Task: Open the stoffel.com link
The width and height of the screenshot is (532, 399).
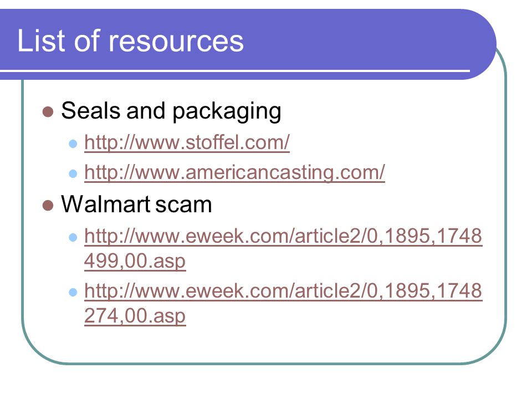Action: point(187,142)
